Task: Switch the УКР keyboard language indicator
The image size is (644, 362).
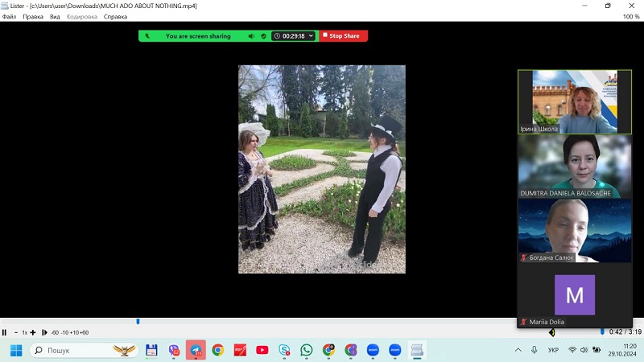Action: pyautogui.click(x=553, y=350)
